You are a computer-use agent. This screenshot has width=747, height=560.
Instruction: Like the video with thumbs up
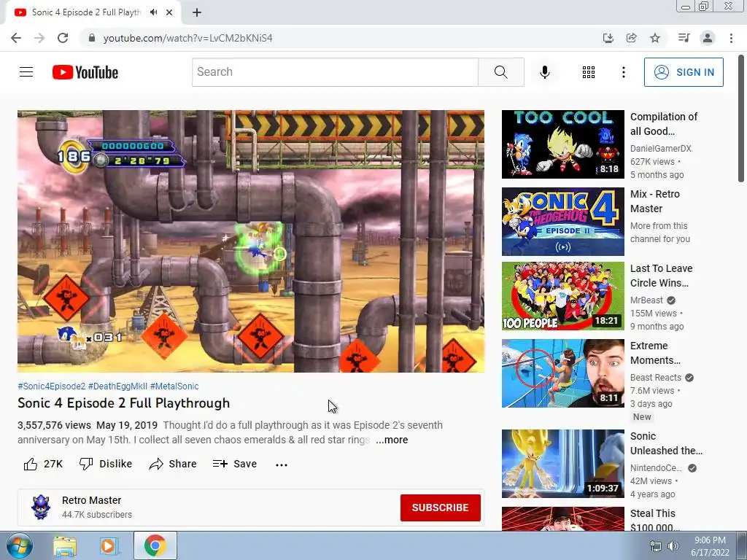pos(43,464)
